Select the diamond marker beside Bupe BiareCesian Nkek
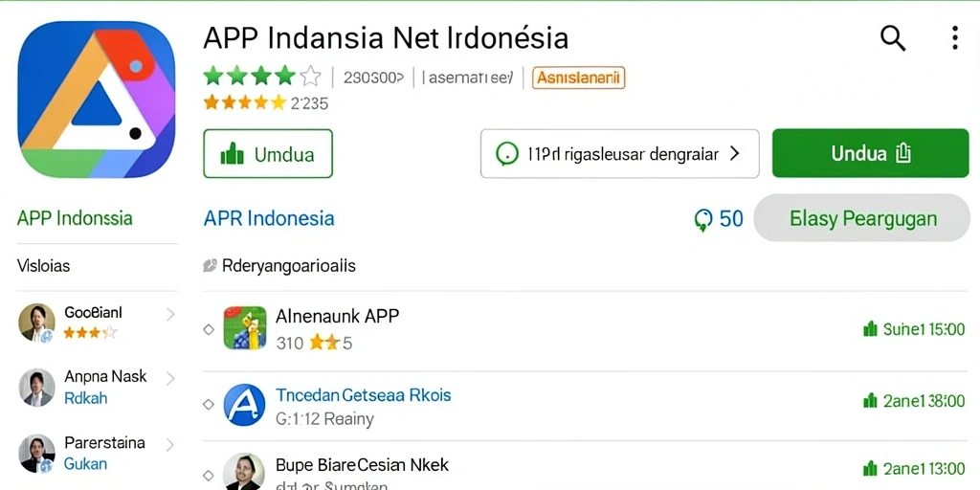The width and height of the screenshot is (980, 490). [209, 475]
